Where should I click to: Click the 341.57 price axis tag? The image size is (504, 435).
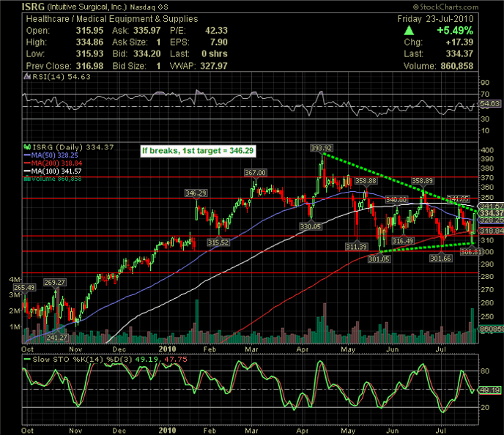point(491,206)
